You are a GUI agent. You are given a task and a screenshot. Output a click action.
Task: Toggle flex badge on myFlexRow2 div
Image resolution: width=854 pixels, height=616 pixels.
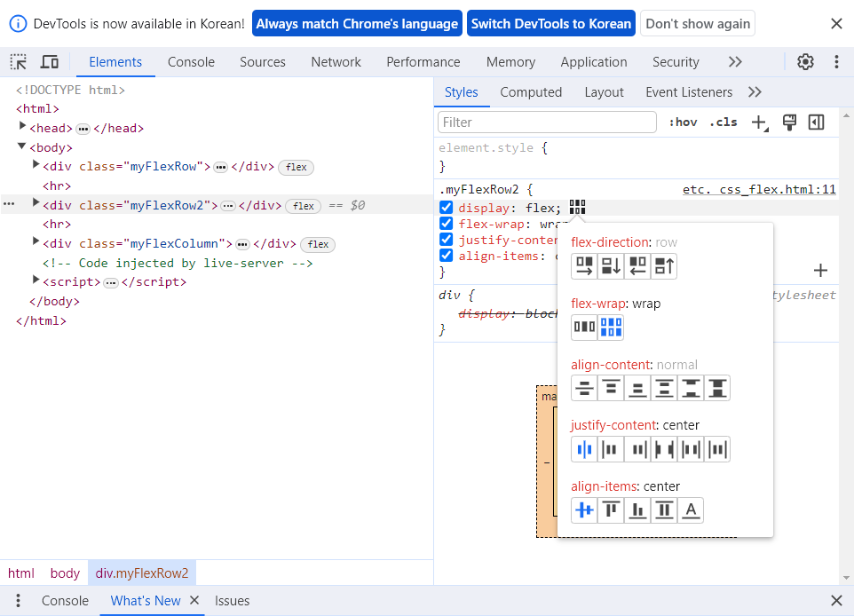[304, 206]
